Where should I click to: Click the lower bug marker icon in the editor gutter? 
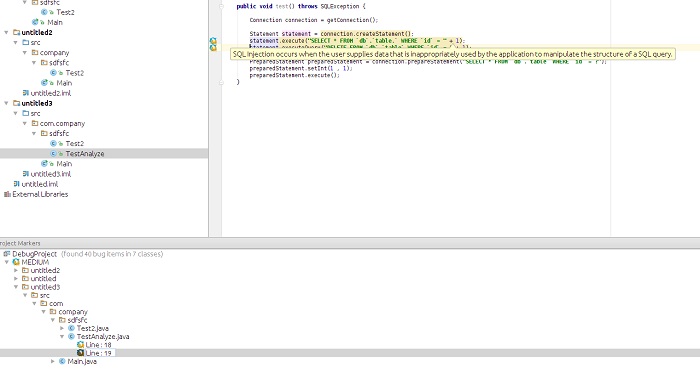pos(213,47)
